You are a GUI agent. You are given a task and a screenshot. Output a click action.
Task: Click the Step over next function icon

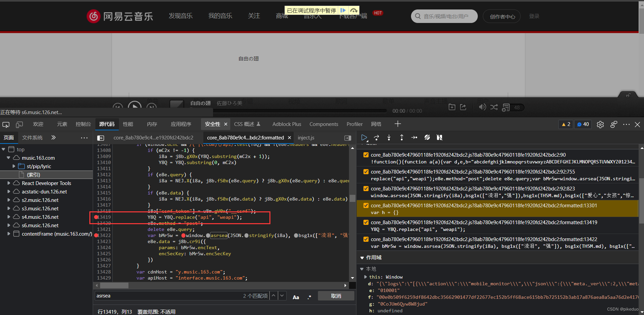pos(377,137)
